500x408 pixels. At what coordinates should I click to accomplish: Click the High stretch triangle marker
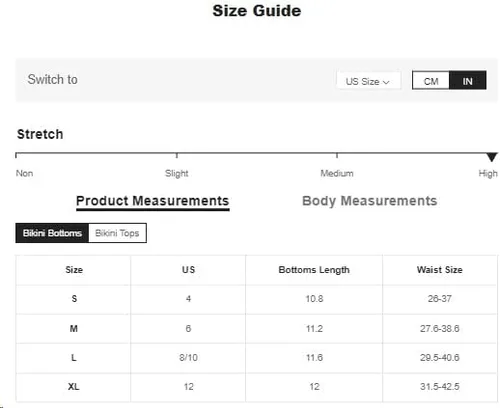click(x=492, y=157)
